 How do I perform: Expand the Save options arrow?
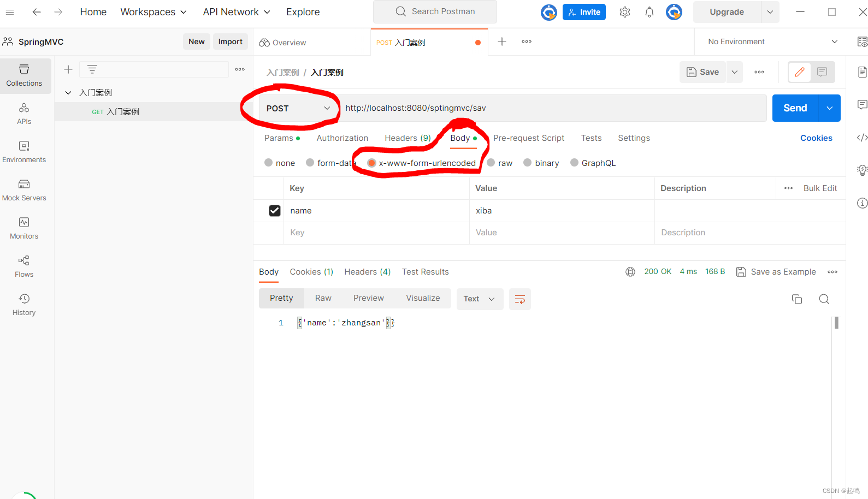[x=735, y=72]
